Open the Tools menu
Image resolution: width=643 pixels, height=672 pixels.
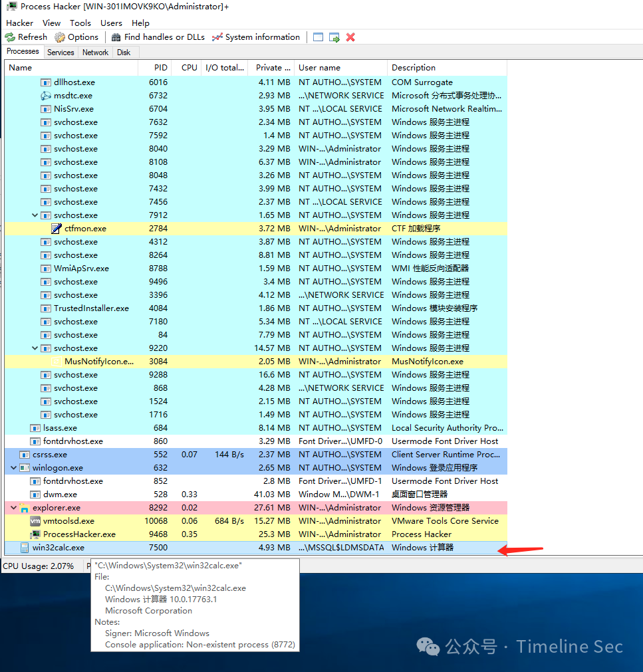[x=80, y=23]
